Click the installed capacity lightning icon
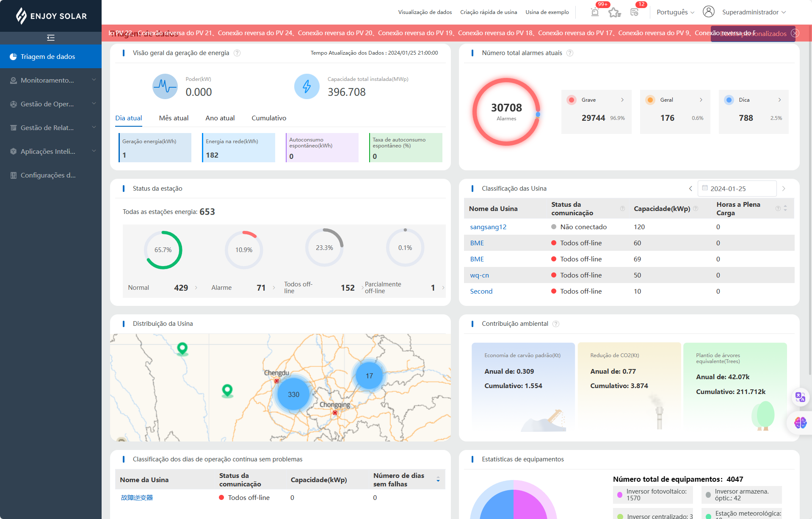This screenshot has width=812, height=519. click(x=307, y=86)
